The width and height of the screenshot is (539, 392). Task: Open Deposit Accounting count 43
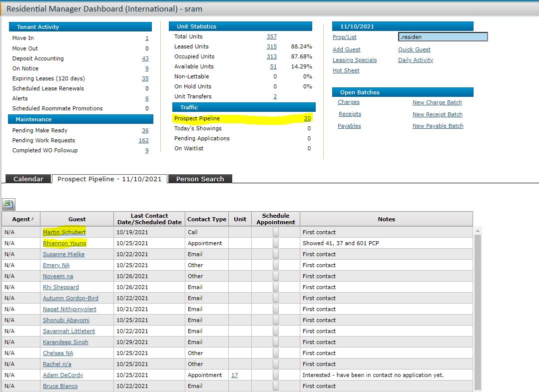click(145, 58)
